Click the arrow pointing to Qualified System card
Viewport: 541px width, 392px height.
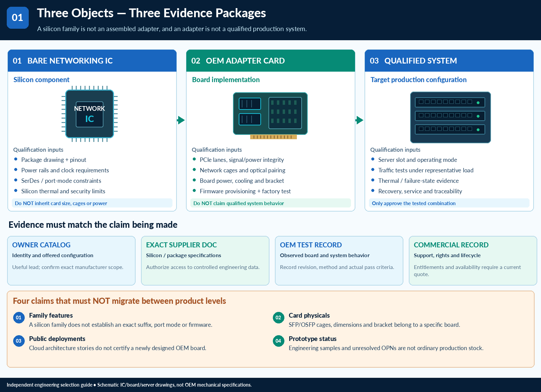coord(359,120)
